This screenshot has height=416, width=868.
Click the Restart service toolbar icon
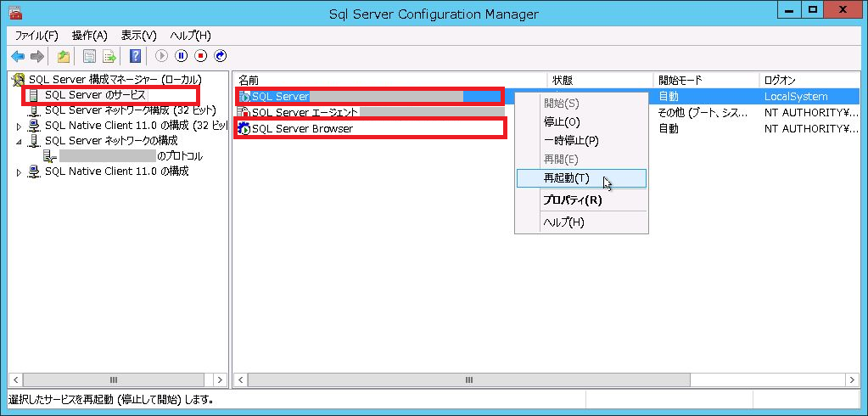(221, 56)
